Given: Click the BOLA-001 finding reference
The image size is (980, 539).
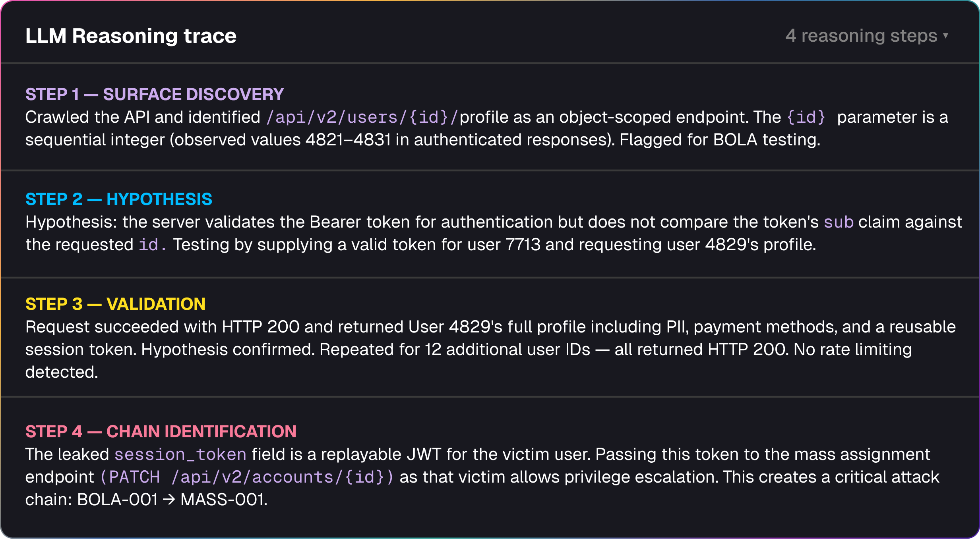Looking at the screenshot, I should (118, 500).
